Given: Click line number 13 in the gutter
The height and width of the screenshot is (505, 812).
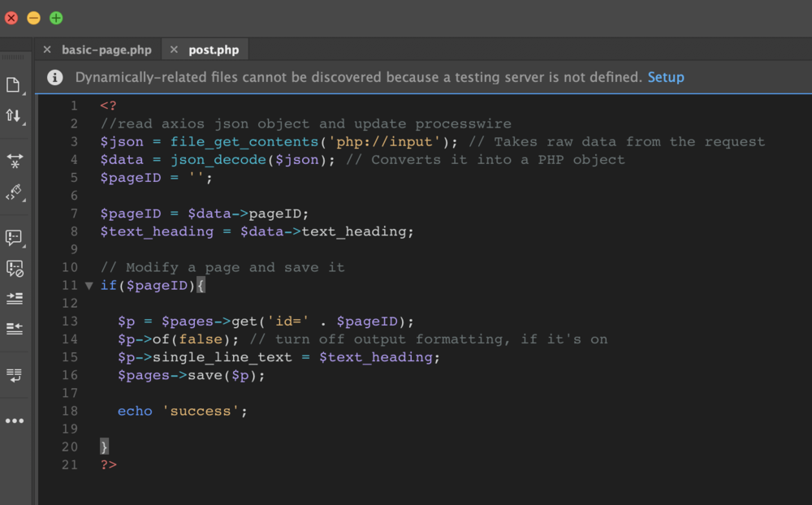Looking at the screenshot, I should (71, 321).
